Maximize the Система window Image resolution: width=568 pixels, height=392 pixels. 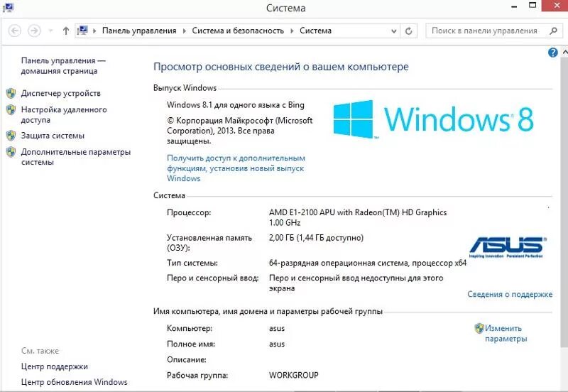(532, 6)
